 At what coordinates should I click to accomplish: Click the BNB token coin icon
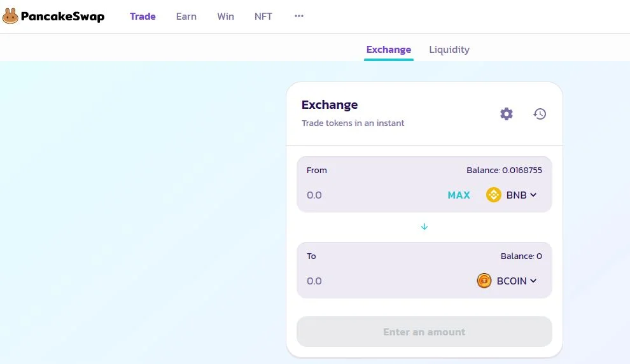pos(494,195)
